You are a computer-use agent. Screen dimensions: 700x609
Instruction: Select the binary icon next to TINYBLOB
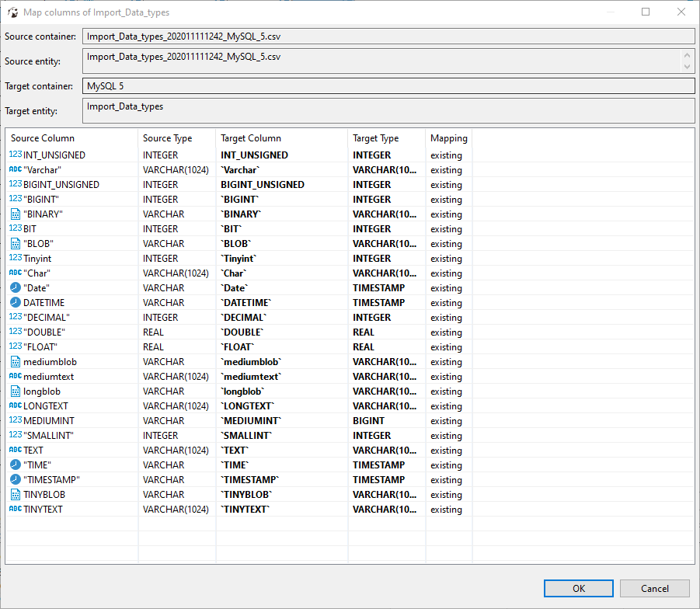(x=14, y=494)
